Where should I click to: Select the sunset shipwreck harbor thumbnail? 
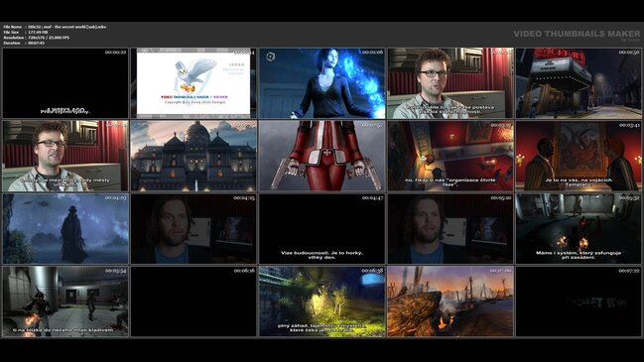pos(451,302)
